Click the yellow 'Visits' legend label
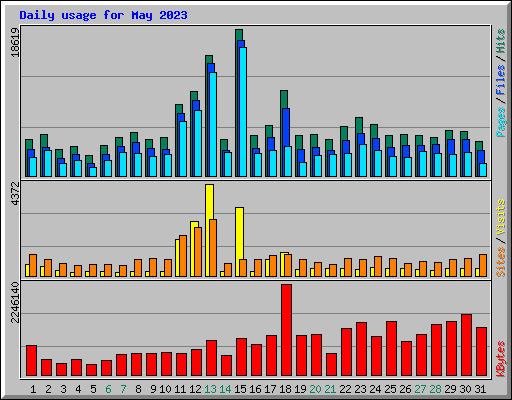The image size is (512, 400). [x=500, y=217]
